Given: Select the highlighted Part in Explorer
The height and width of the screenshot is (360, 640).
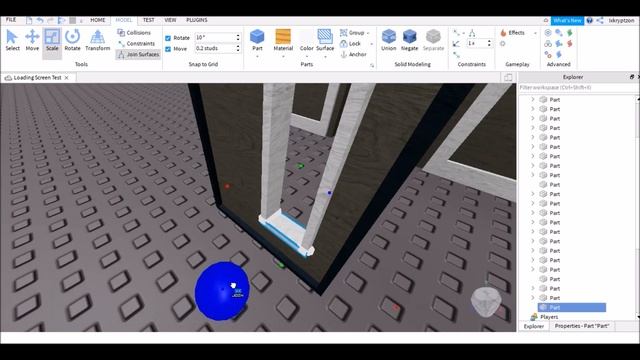Looking at the screenshot, I should (572, 307).
